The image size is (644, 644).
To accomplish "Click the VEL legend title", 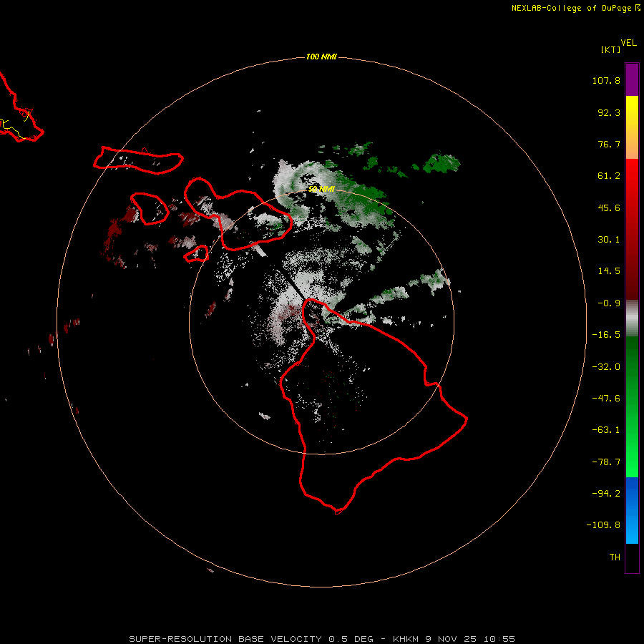I will pos(629,43).
